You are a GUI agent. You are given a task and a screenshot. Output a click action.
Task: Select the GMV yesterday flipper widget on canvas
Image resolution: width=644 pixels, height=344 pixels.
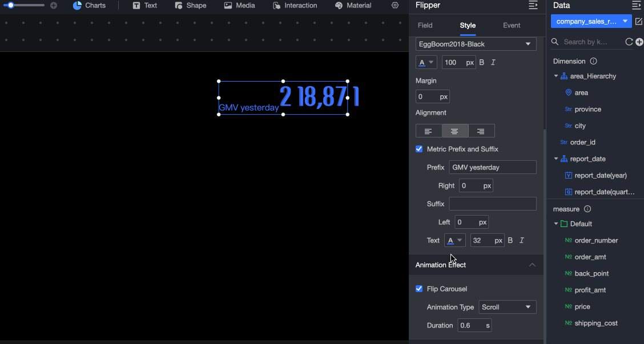click(x=283, y=98)
